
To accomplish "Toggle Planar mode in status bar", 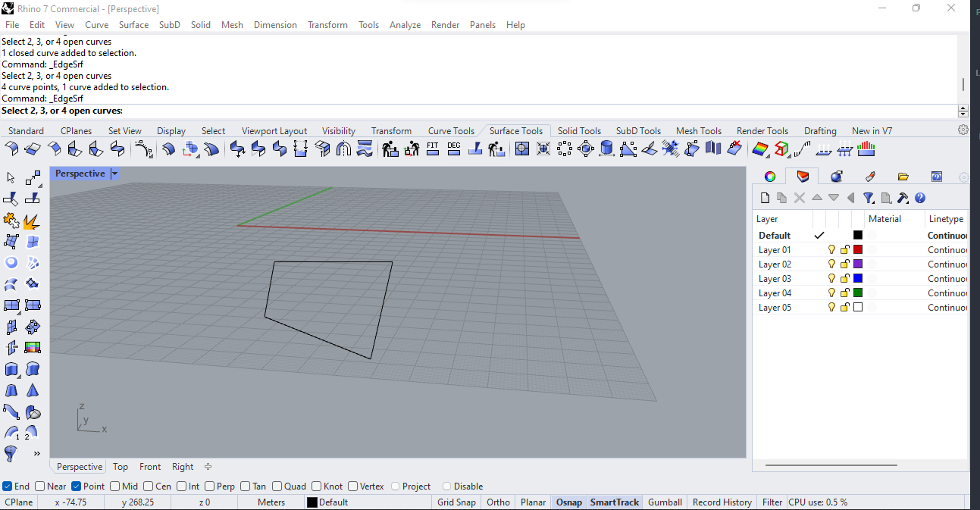I will (x=534, y=502).
